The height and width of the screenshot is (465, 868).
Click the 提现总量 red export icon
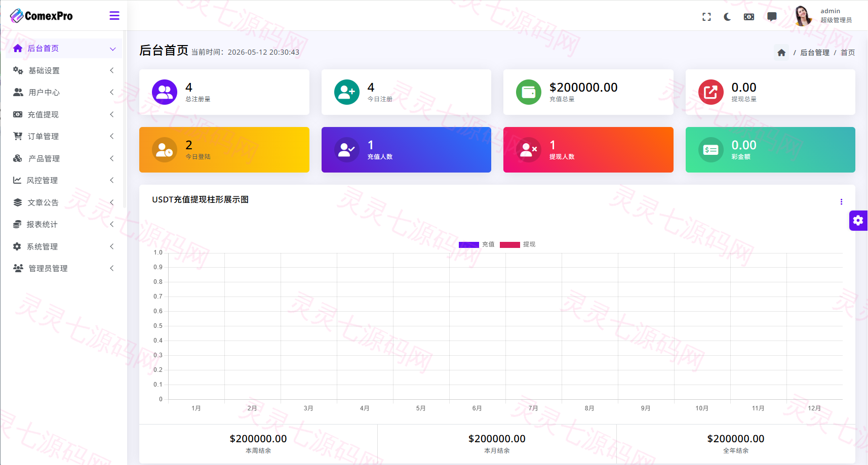(711, 92)
